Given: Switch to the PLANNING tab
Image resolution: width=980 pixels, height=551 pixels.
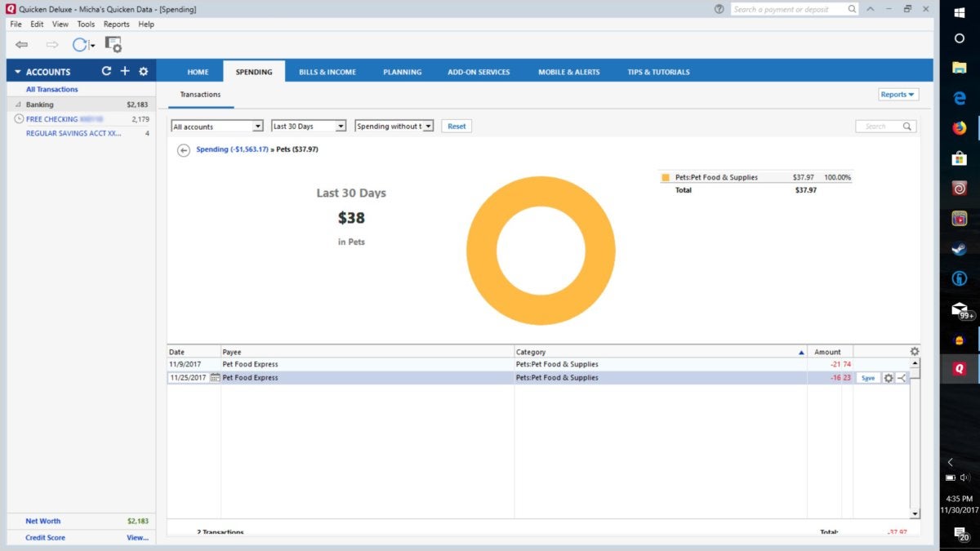Looking at the screenshot, I should tap(403, 72).
